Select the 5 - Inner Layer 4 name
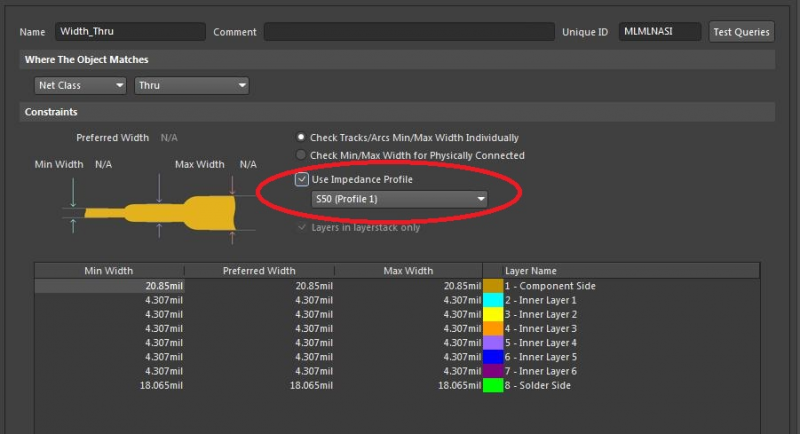Viewport: 800px width, 434px height. (x=541, y=343)
